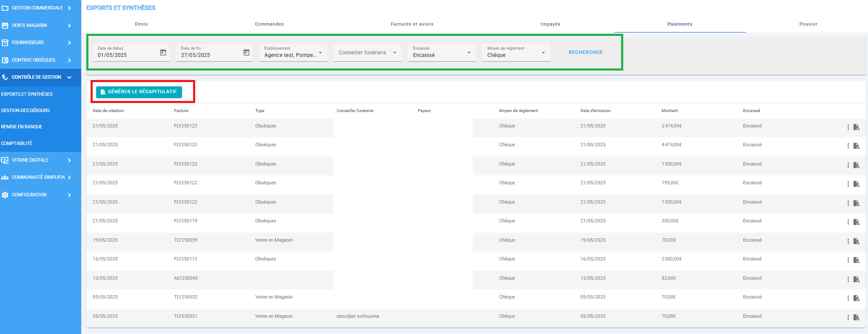Click the Vitrine Digitale screen icon
Image resolution: width=868 pixels, height=334 pixels.
click(x=5, y=160)
